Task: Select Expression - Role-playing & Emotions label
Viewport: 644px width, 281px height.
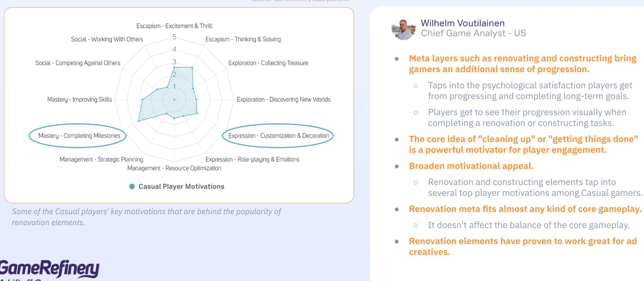Action: [x=252, y=159]
